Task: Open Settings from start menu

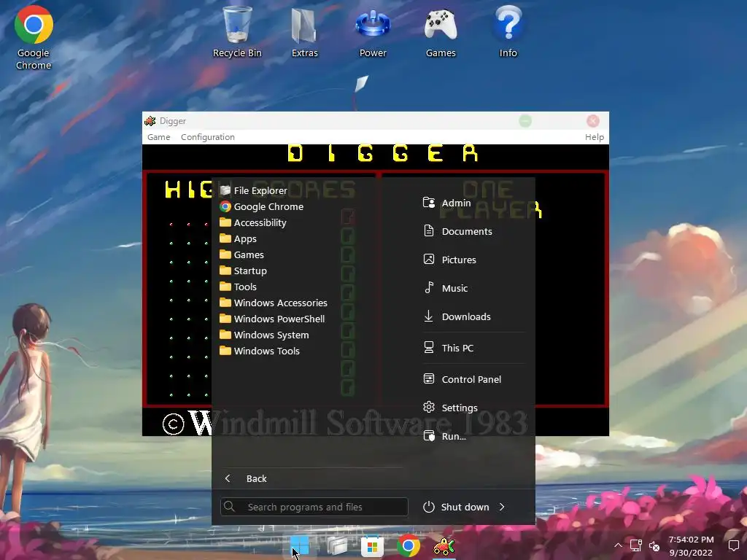Action: point(450,408)
